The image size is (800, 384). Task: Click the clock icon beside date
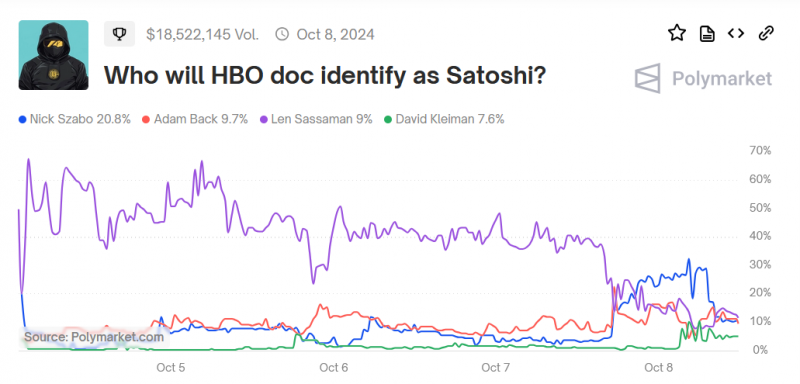282,34
